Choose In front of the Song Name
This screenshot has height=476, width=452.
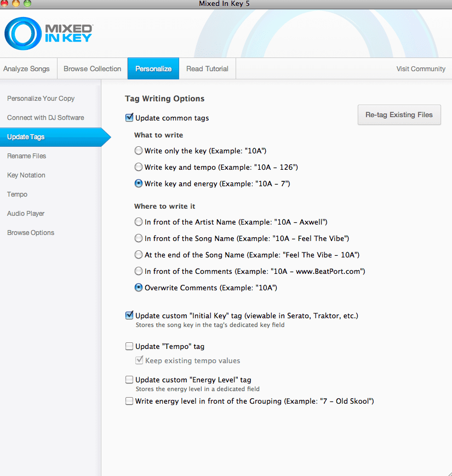[x=139, y=238]
